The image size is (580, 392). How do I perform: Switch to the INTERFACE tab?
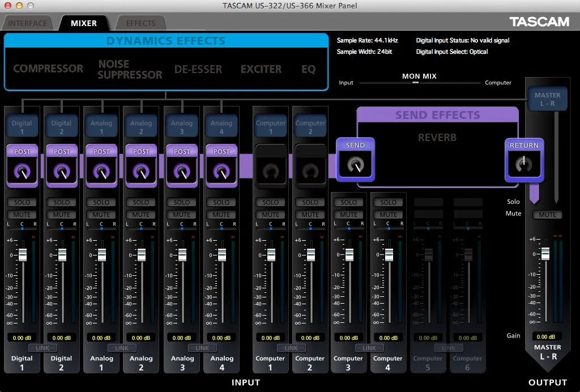click(x=27, y=23)
